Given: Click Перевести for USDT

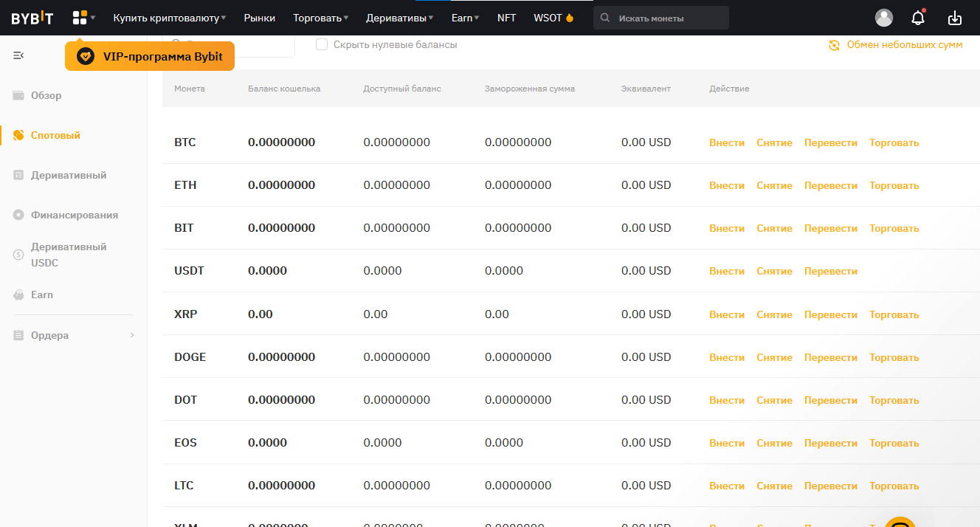Looking at the screenshot, I should pyautogui.click(x=831, y=271).
